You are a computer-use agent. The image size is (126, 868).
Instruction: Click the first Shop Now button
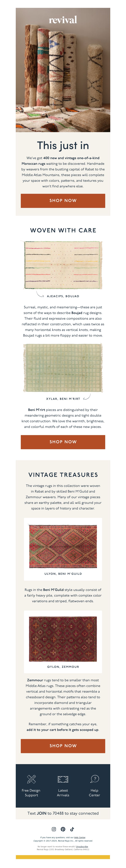tap(63, 201)
